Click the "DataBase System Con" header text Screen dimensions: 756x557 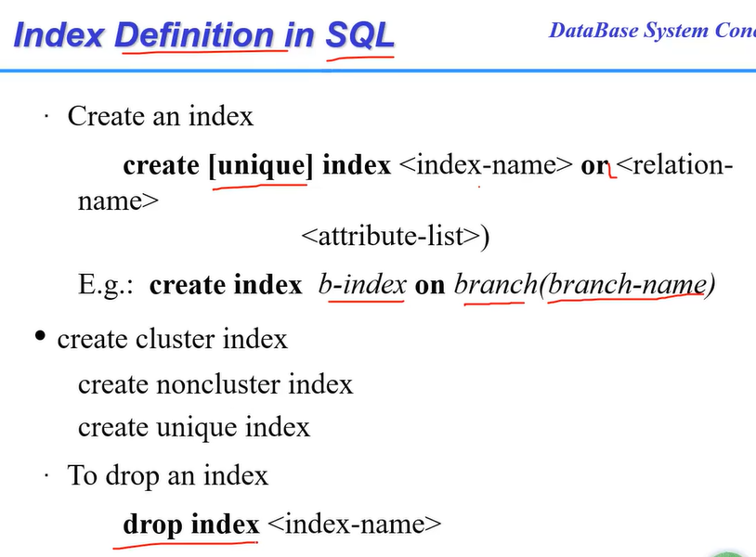[x=651, y=30]
